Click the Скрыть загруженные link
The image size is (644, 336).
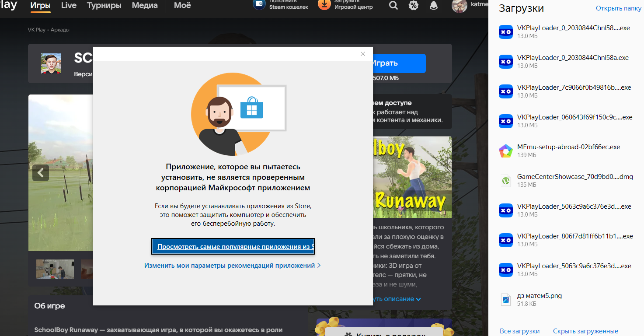[x=585, y=331]
